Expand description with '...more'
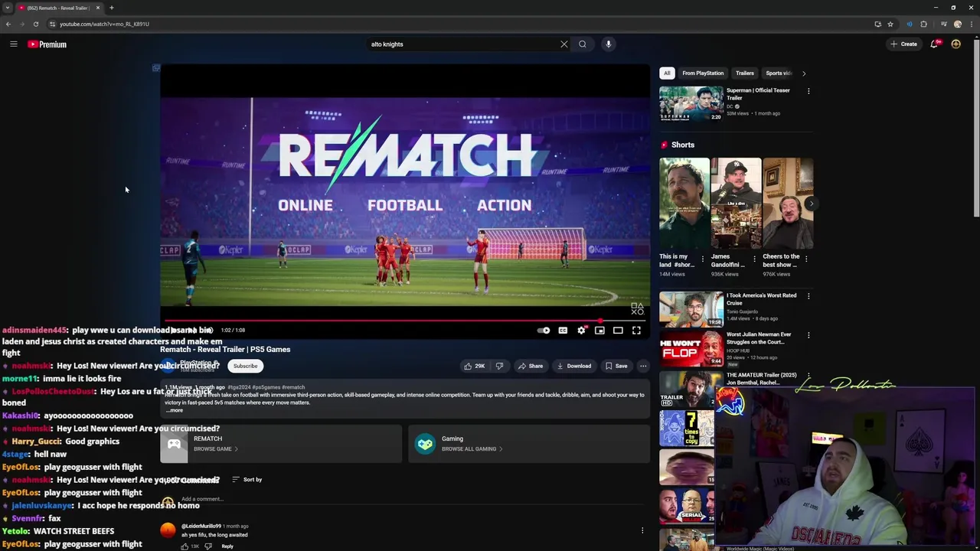980x551 pixels. [175, 411]
